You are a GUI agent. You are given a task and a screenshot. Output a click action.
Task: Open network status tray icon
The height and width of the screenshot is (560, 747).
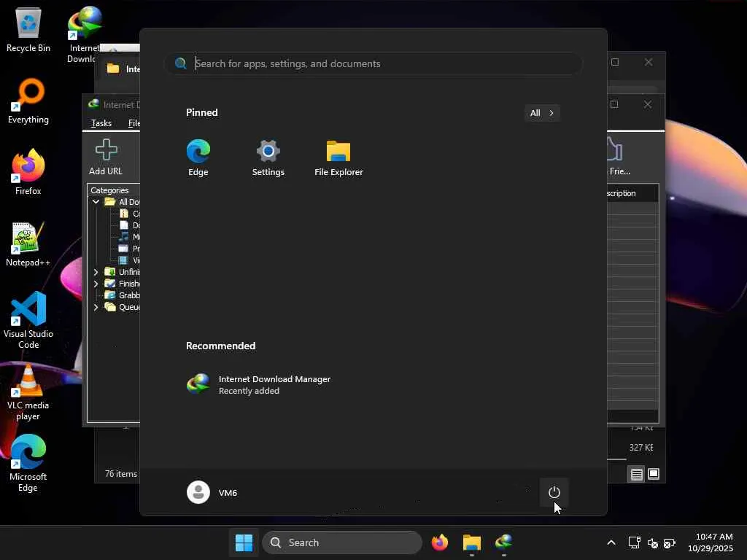634,542
